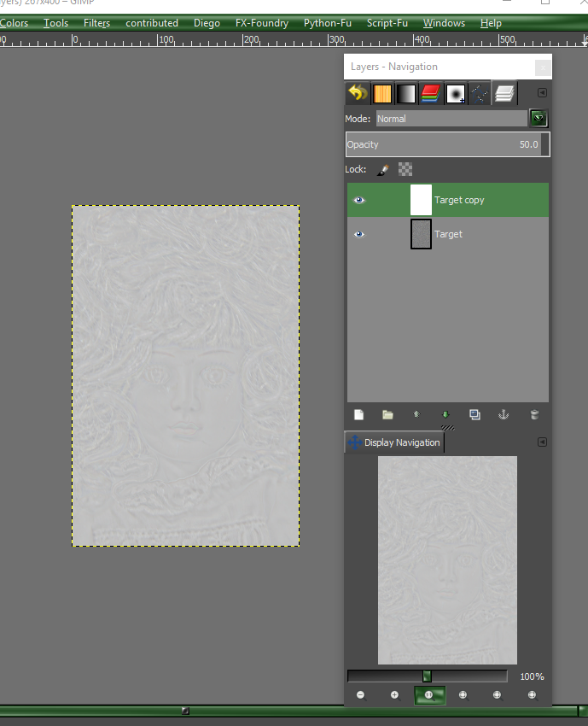Raise the layer one step
Screen dimensions: 588x726
point(416,414)
